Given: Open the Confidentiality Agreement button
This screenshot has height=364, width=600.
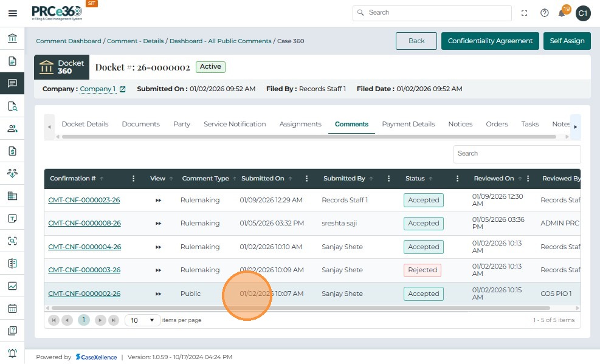Looking at the screenshot, I should click(490, 41).
